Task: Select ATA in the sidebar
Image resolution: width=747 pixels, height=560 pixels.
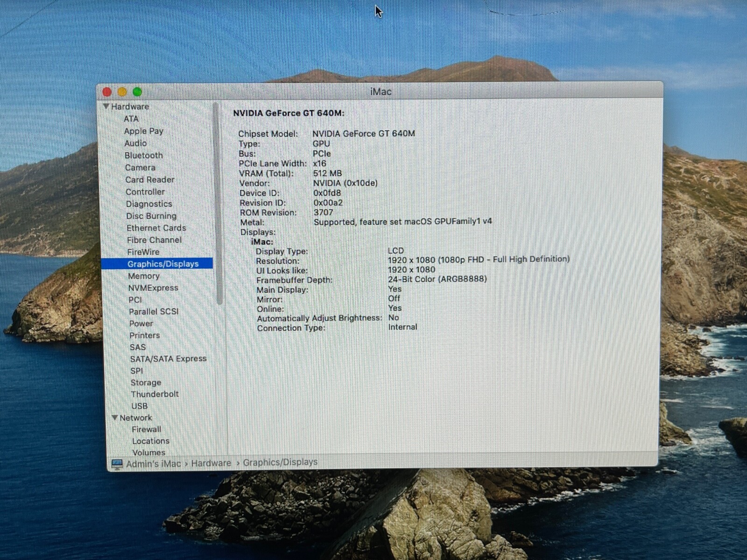Action: [x=131, y=119]
